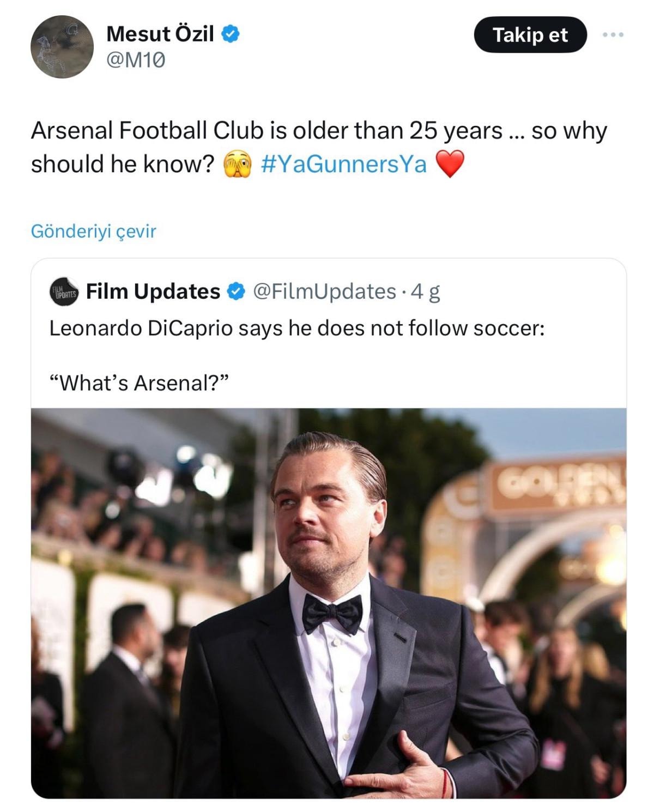Open the quoted tweet's red carpet photo
The width and height of the screenshot is (654, 812).
[x=328, y=602]
